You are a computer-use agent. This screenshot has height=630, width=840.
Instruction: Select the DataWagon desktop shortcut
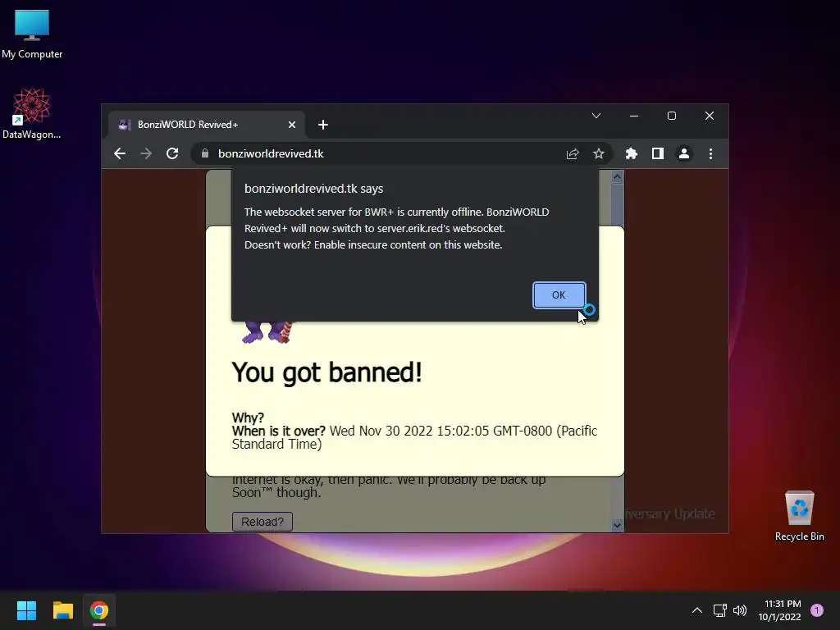(x=32, y=113)
